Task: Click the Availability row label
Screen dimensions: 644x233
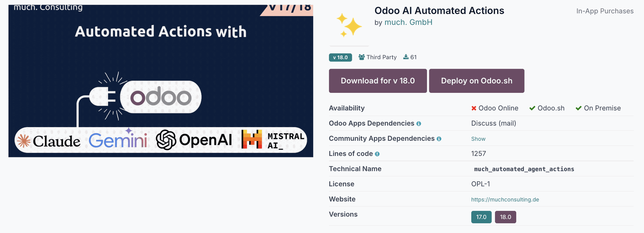Action: [x=346, y=108]
